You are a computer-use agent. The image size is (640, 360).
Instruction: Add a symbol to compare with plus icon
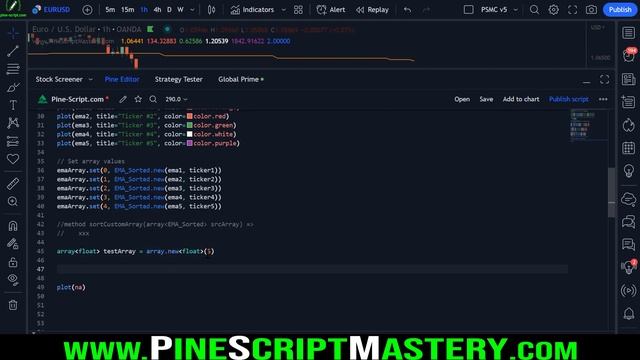pyautogui.click(x=87, y=10)
